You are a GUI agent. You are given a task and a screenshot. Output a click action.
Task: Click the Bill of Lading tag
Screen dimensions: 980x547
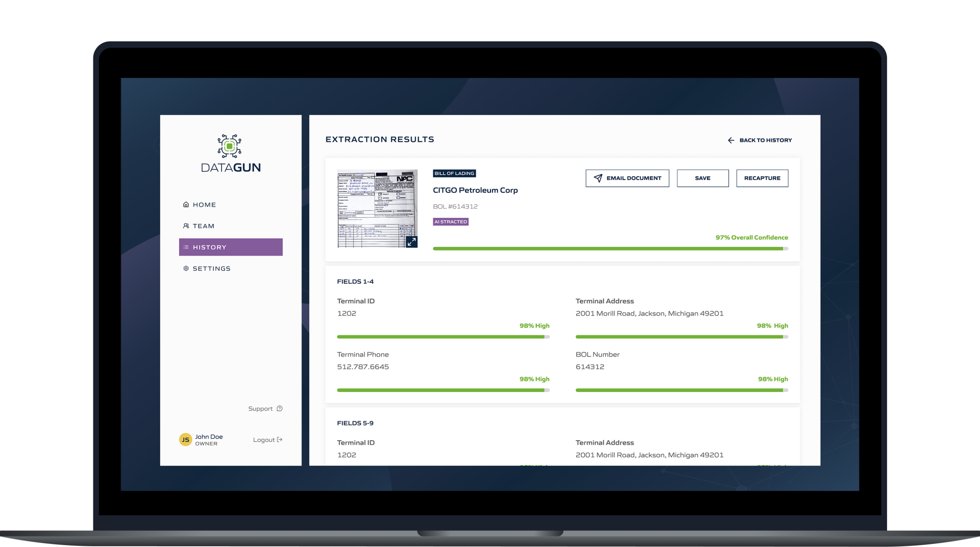point(454,174)
